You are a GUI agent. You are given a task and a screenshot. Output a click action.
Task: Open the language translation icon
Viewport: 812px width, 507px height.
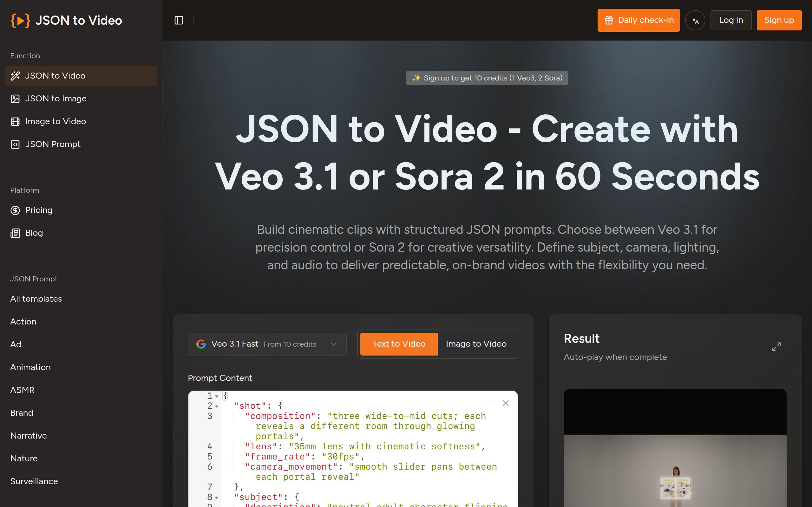click(x=695, y=20)
